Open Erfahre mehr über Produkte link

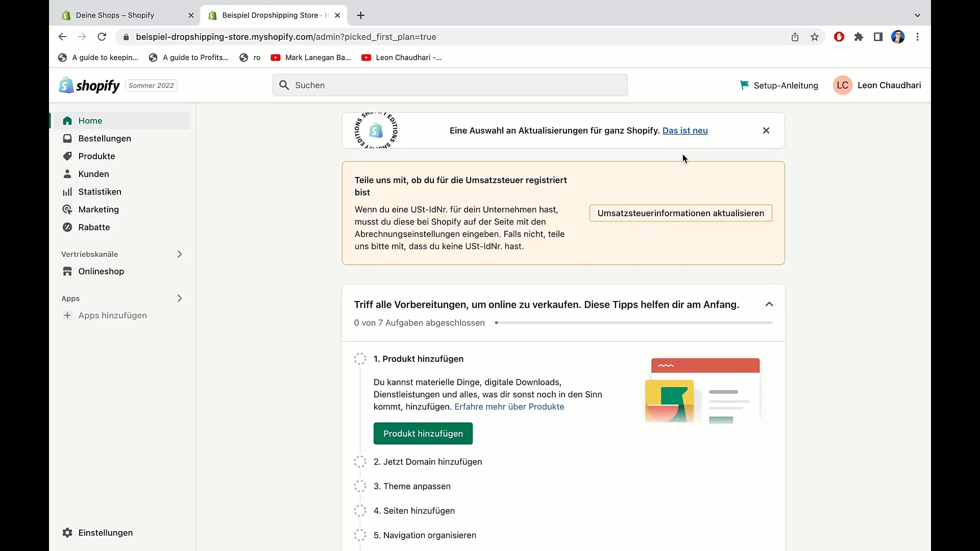pyautogui.click(x=509, y=407)
